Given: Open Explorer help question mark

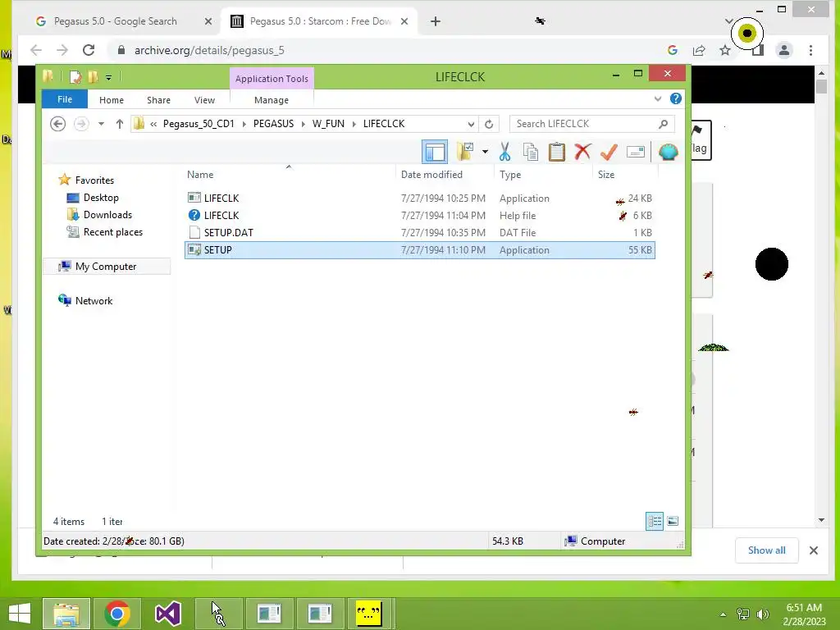Looking at the screenshot, I should click(676, 98).
